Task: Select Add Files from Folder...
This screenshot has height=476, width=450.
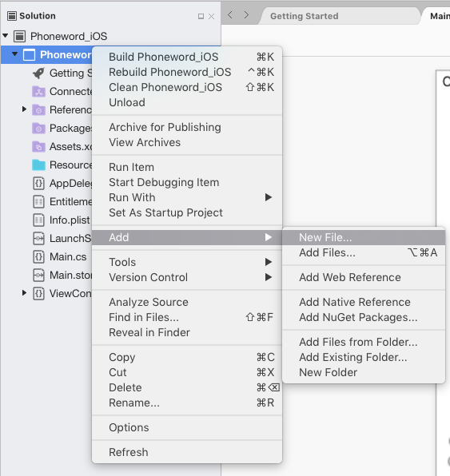Action: [364, 342]
